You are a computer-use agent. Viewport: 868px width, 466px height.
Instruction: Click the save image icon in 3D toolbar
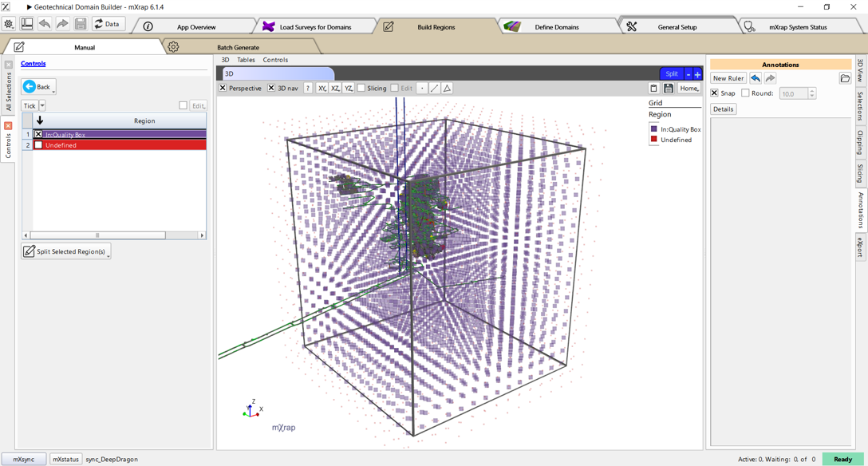tap(669, 88)
